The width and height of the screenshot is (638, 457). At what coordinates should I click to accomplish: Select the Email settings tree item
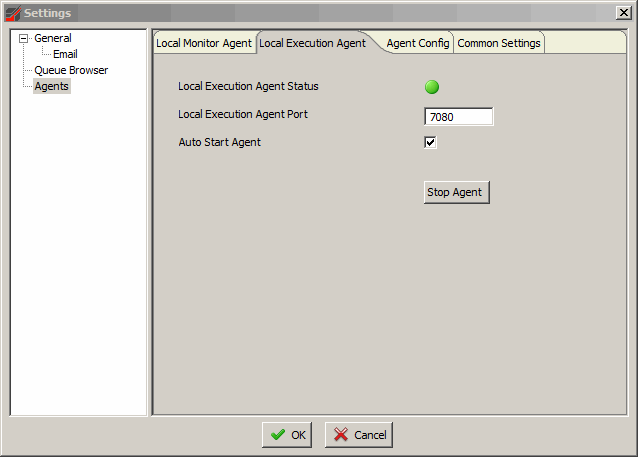[65, 55]
